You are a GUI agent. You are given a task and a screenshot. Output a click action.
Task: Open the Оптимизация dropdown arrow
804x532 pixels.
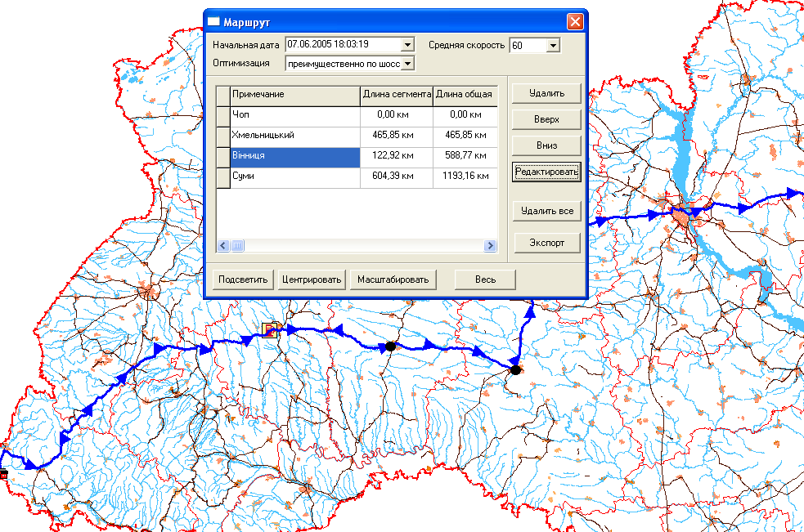point(407,64)
